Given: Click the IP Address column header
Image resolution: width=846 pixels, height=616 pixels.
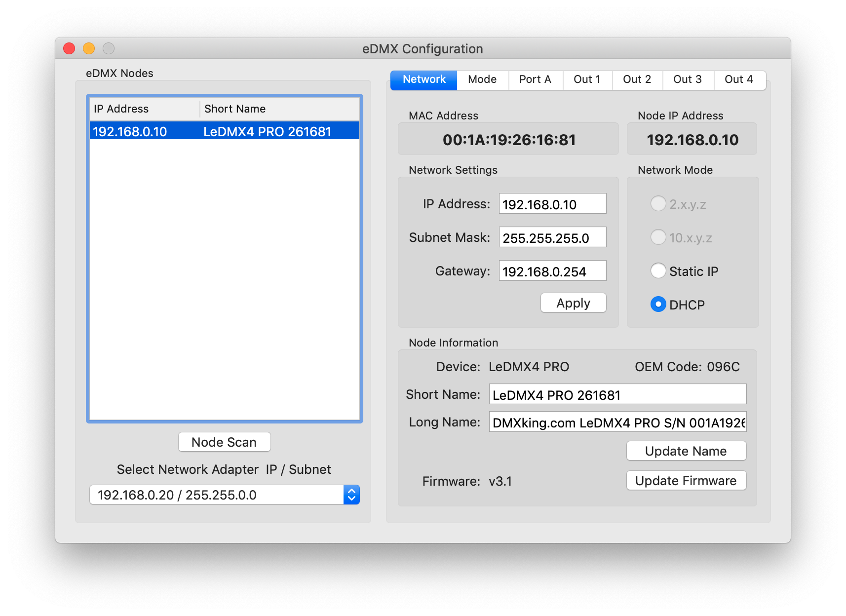Looking at the screenshot, I should 145,109.
